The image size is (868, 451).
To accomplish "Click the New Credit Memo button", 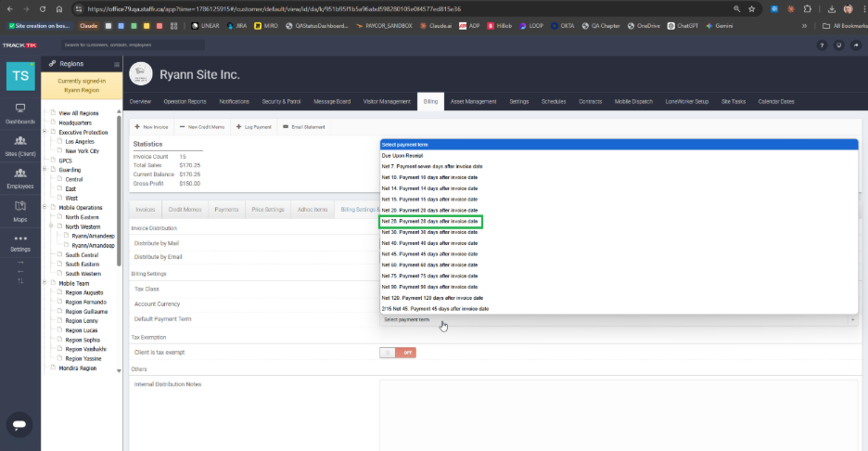I will [202, 127].
